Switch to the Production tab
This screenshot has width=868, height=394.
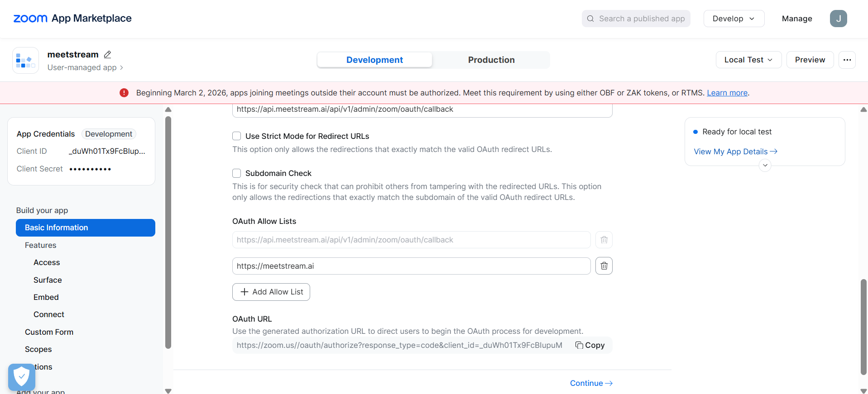pyautogui.click(x=491, y=60)
